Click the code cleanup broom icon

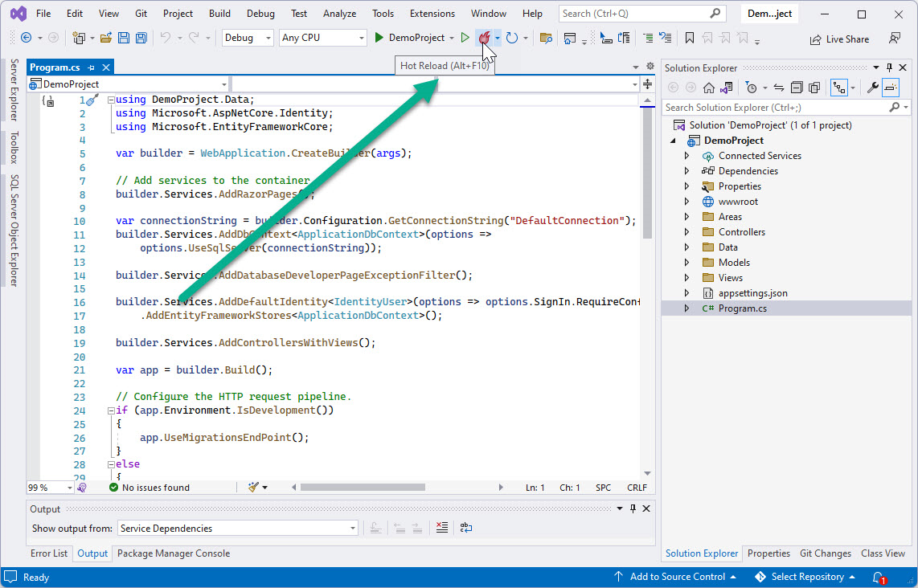click(x=253, y=487)
